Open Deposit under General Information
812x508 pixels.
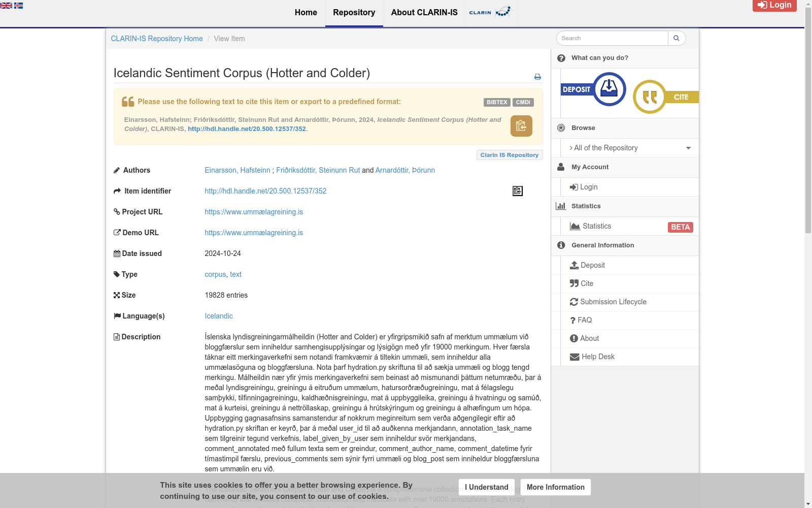pyautogui.click(x=588, y=265)
